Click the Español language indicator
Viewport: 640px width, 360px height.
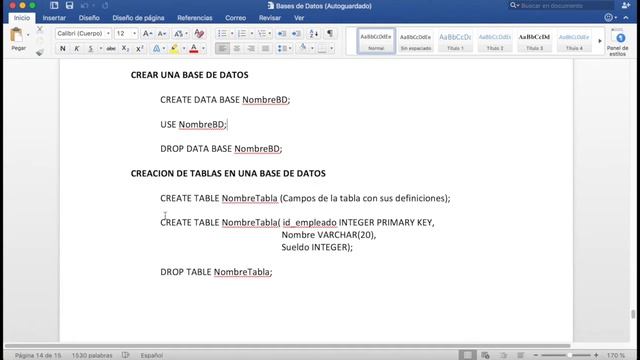[152, 356]
